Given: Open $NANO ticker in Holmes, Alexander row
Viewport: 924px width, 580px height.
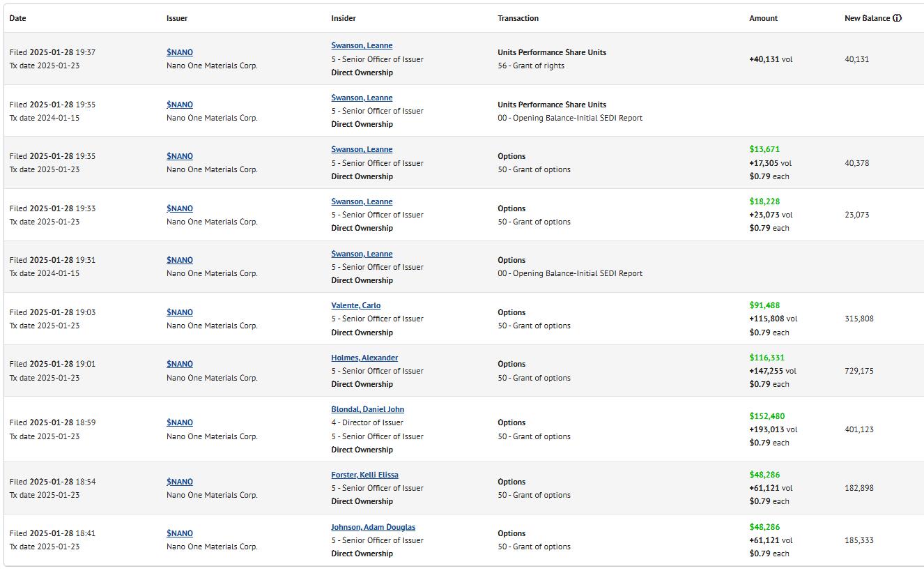Looking at the screenshot, I should pyautogui.click(x=180, y=364).
